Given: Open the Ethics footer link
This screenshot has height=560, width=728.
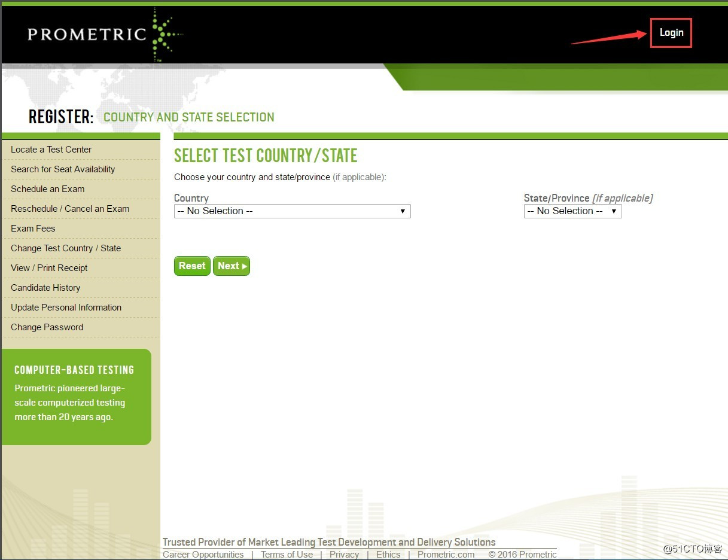Looking at the screenshot, I should [388, 555].
